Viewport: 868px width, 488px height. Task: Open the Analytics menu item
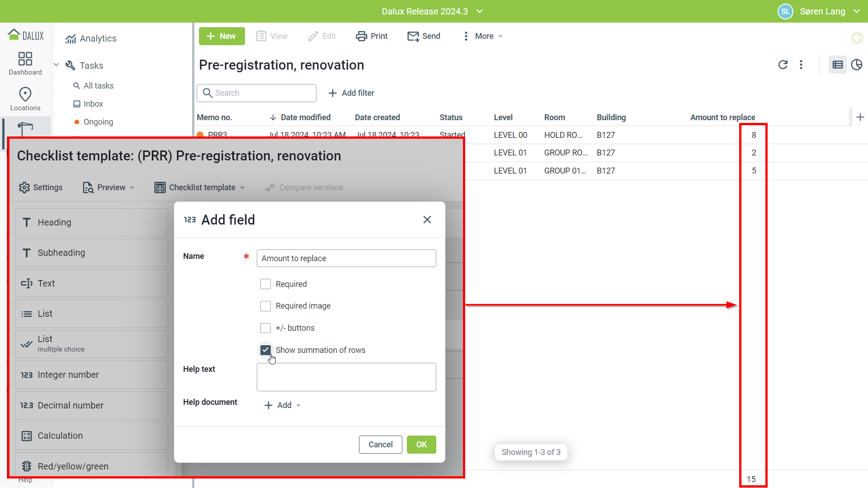(98, 39)
